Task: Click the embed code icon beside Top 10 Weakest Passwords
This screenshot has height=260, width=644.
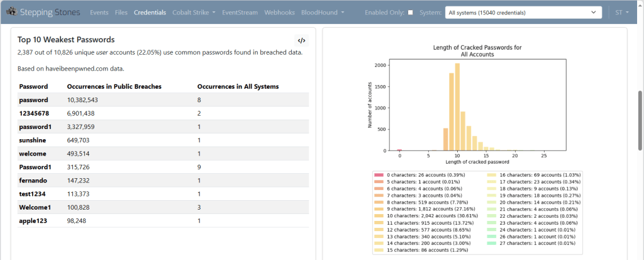Action: tap(301, 40)
